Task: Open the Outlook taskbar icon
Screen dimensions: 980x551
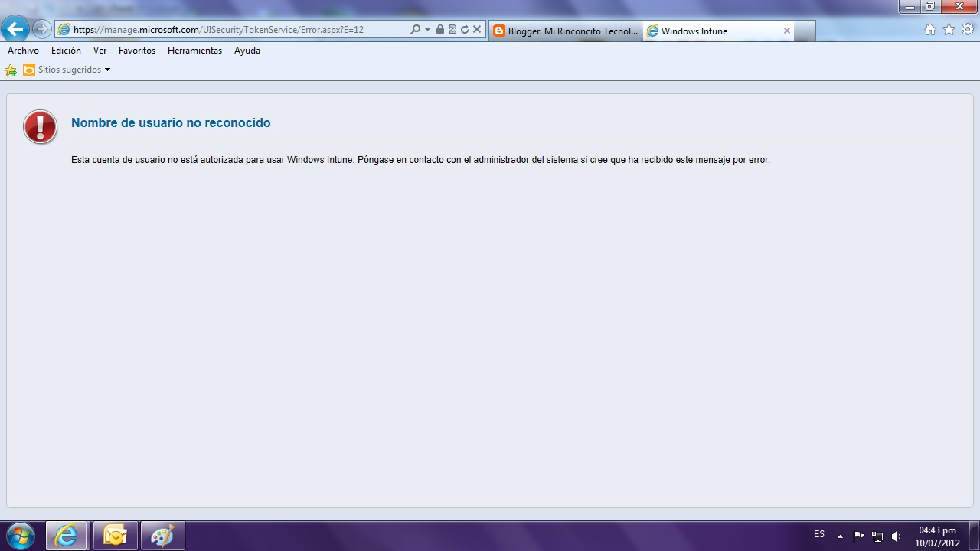Action: tap(115, 536)
